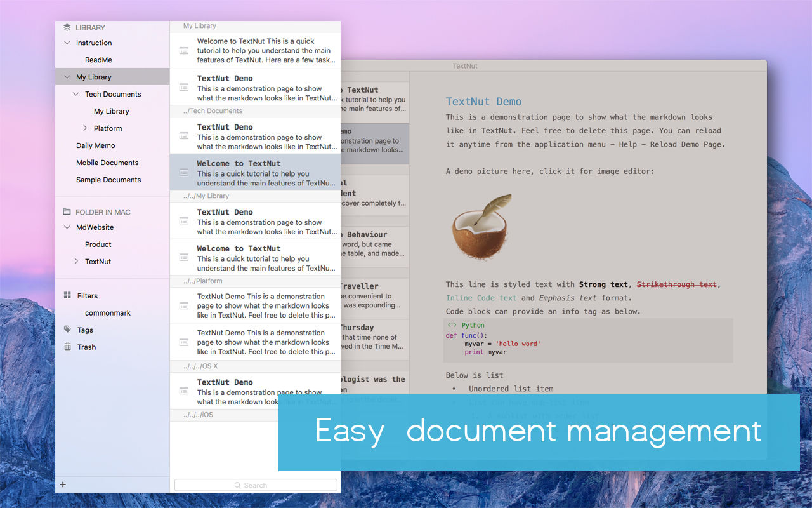Click the Library stack icon in sidebar
Image resolution: width=812 pixels, height=508 pixels.
tap(67, 27)
